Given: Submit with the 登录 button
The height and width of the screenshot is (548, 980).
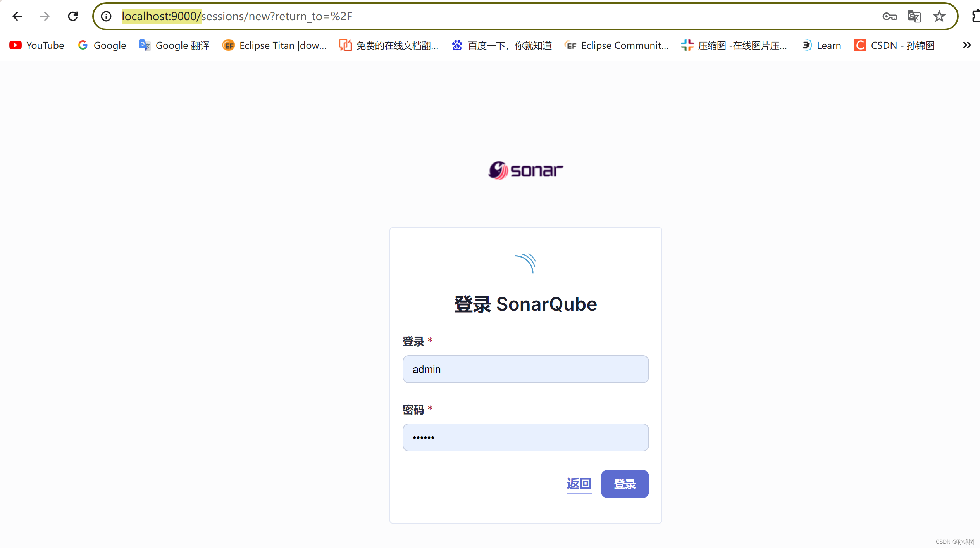Looking at the screenshot, I should pyautogui.click(x=625, y=484).
